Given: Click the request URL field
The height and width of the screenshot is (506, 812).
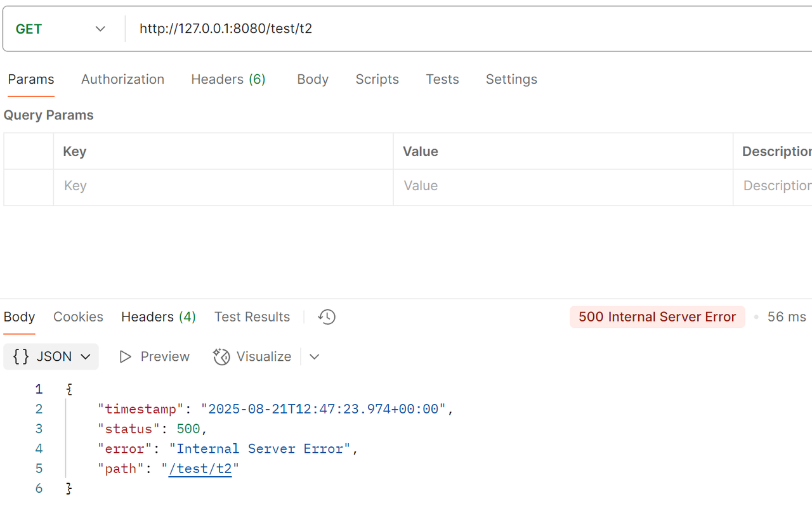Looking at the screenshot, I should coord(444,29).
